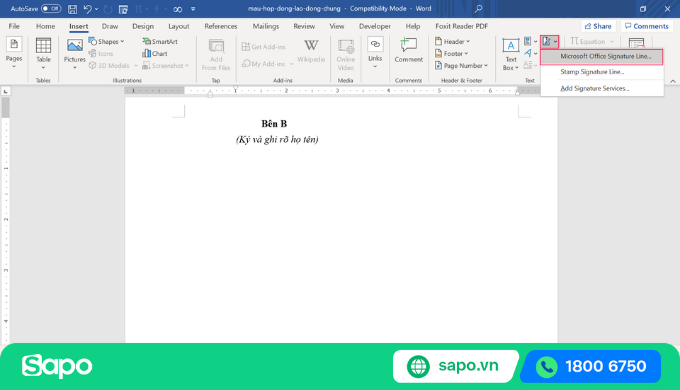This screenshot has width=680, height=390.
Task: Select Microsoft Office Signature Line menu item
Action: pos(602,56)
